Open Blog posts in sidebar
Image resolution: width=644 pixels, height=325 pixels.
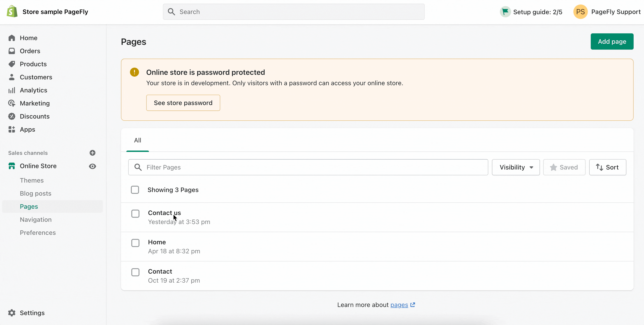click(35, 193)
